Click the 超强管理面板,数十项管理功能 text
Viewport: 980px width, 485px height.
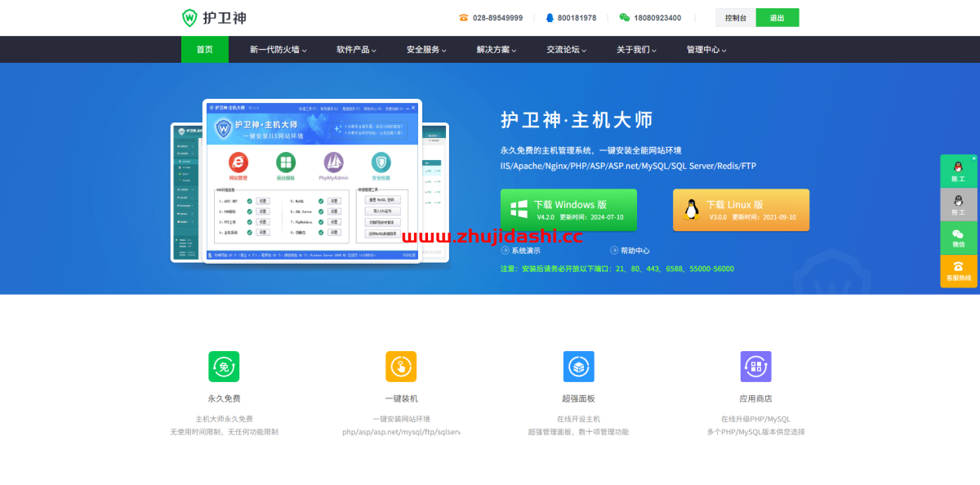pos(578,432)
